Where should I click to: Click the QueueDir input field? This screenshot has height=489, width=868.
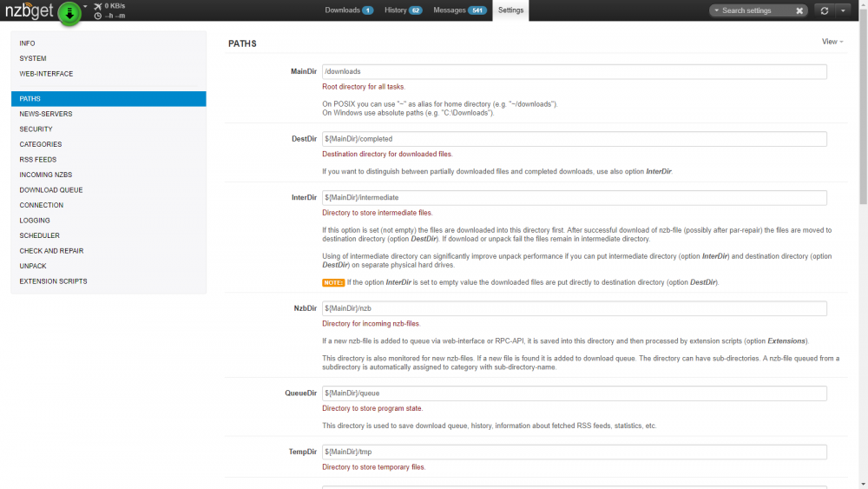[x=574, y=393]
